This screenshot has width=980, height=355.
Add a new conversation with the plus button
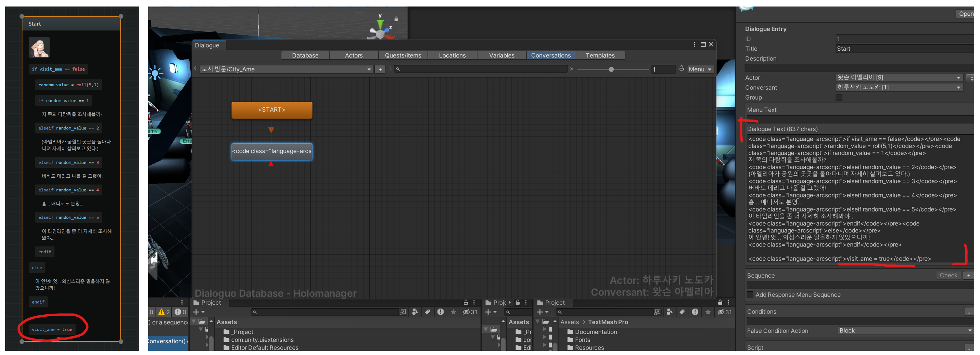(380, 69)
